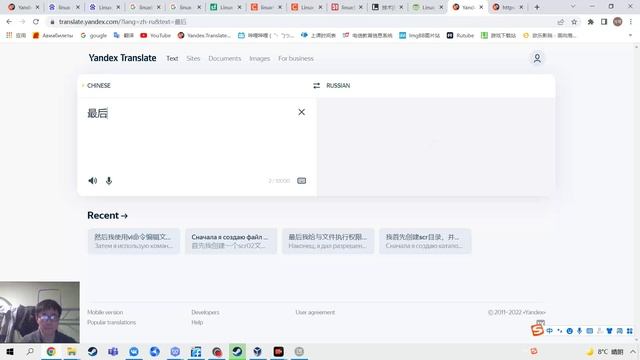
Task: Clear the Chinese source text with the X
Action: (301, 112)
